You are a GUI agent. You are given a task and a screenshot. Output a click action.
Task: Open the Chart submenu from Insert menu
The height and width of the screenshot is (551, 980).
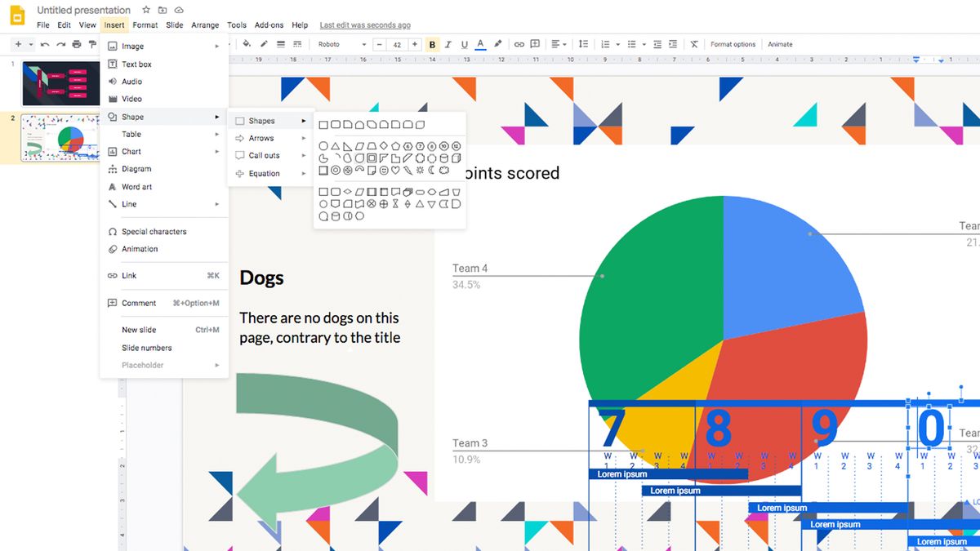pyautogui.click(x=135, y=151)
